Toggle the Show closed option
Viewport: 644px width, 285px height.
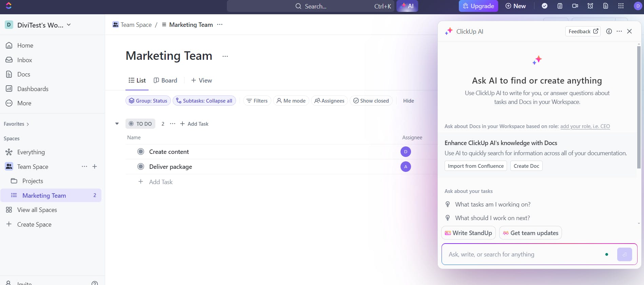pos(371,101)
